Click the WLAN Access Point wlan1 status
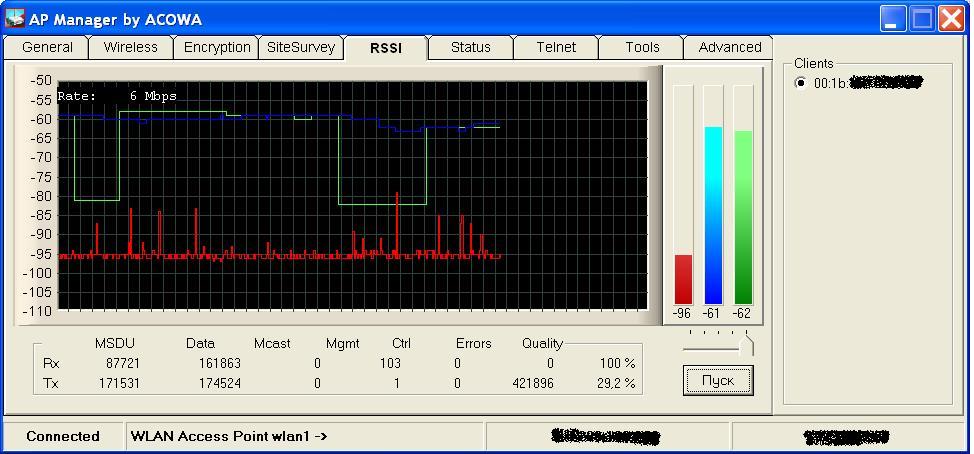This screenshot has width=974, height=454. pyautogui.click(x=229, y=437)
